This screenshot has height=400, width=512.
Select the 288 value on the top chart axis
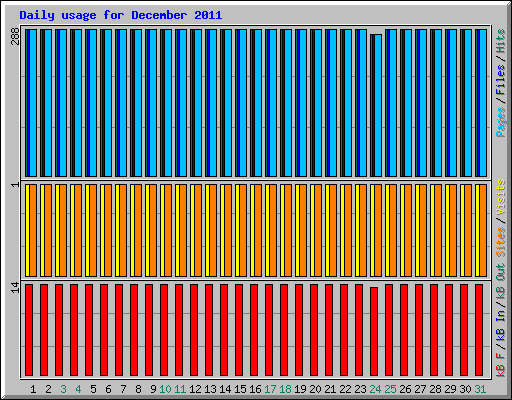[x=15, y=36]
